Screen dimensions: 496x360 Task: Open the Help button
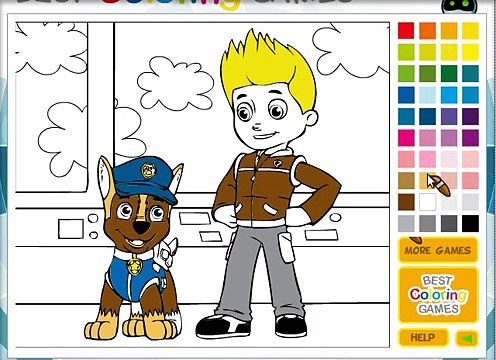423,337
